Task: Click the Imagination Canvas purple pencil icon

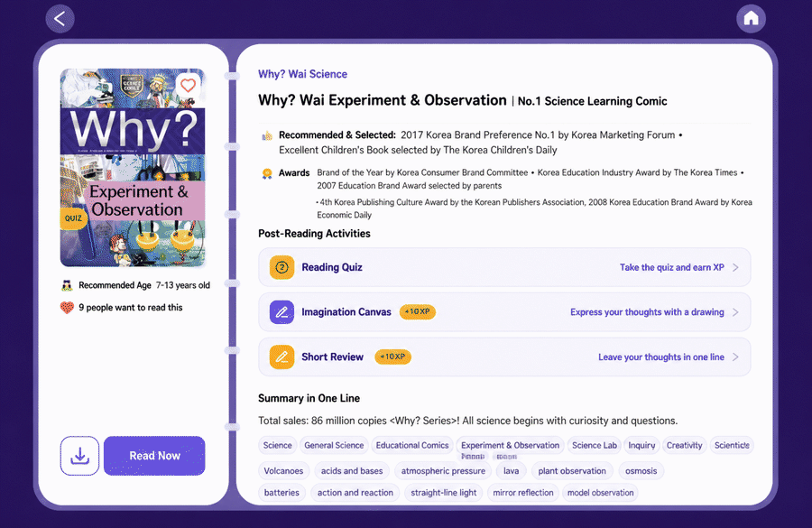Action: (281, 312)
